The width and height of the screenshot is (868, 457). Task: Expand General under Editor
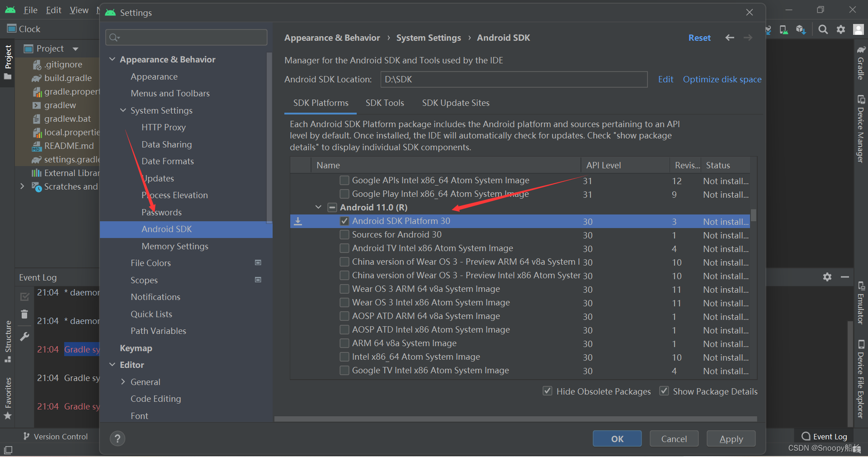pos(123,382)
